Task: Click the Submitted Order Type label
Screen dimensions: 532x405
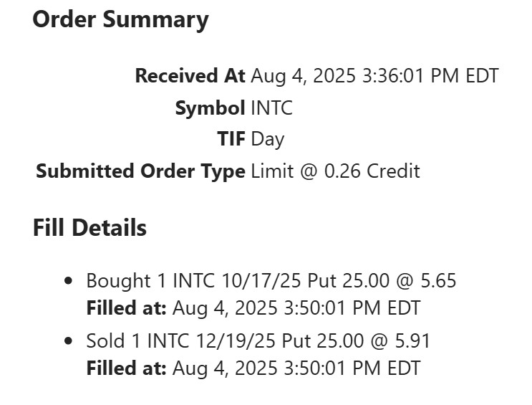Action: pyautogui.click(x=140, y=171)
